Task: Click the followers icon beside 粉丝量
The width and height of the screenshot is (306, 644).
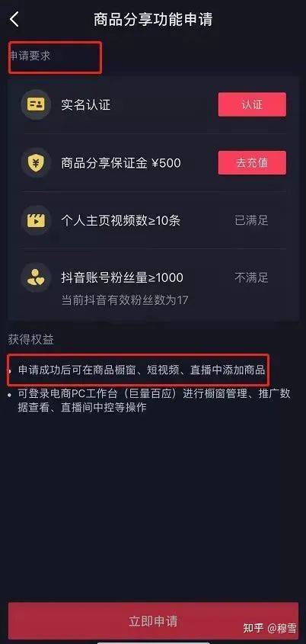Action: click(x=36, y=277)
